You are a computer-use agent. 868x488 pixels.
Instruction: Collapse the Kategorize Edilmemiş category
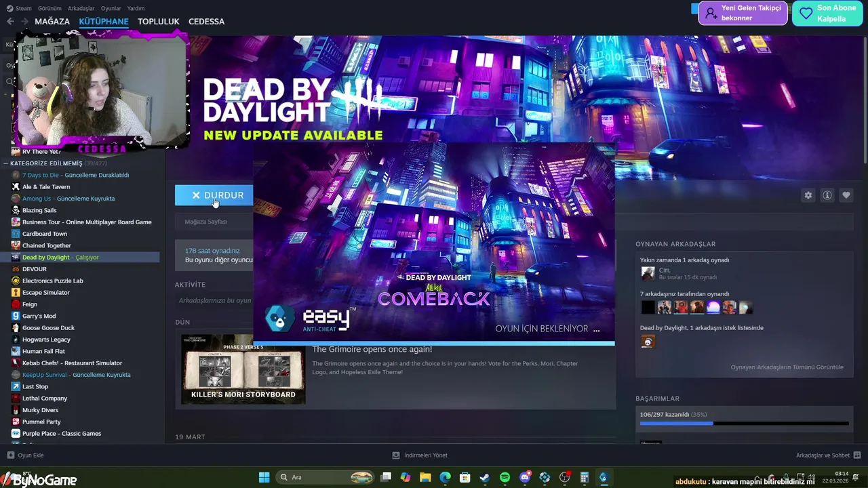point(6,163)
